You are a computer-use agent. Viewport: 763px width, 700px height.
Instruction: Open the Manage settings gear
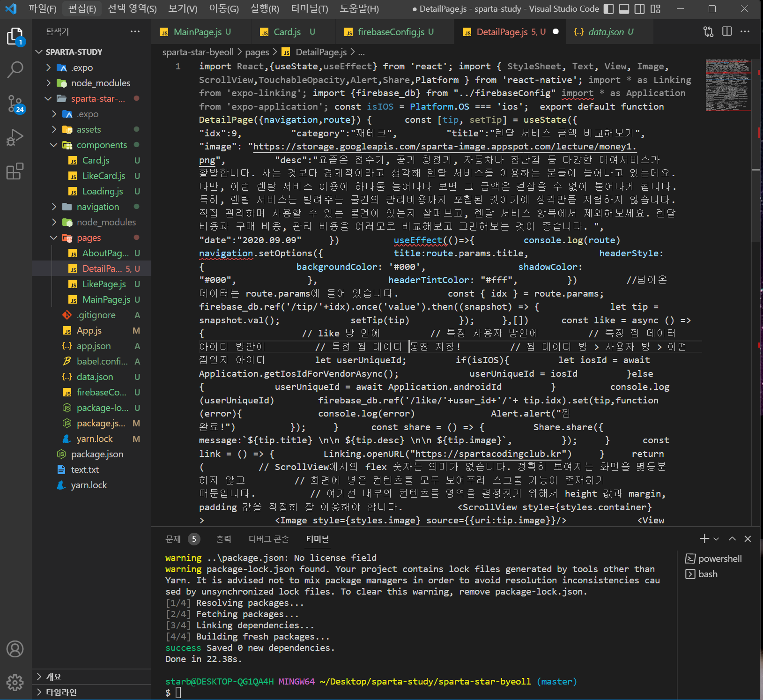point(15,682)
